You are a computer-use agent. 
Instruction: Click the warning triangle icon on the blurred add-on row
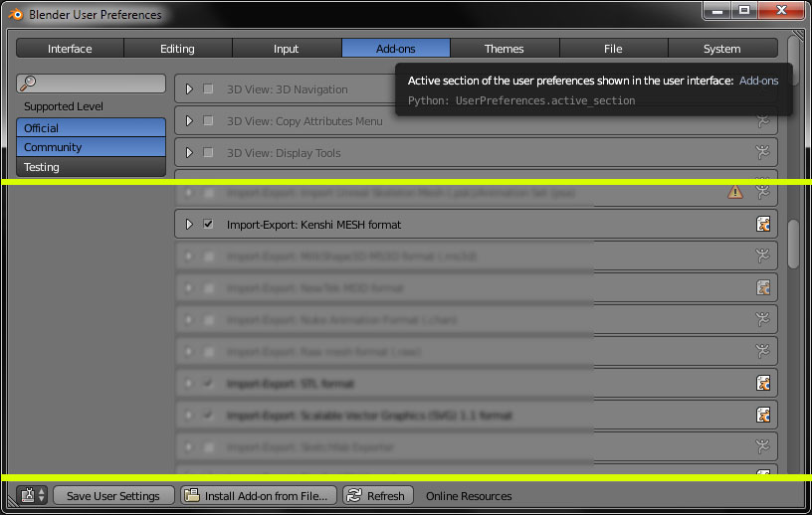tap(734, 192)
